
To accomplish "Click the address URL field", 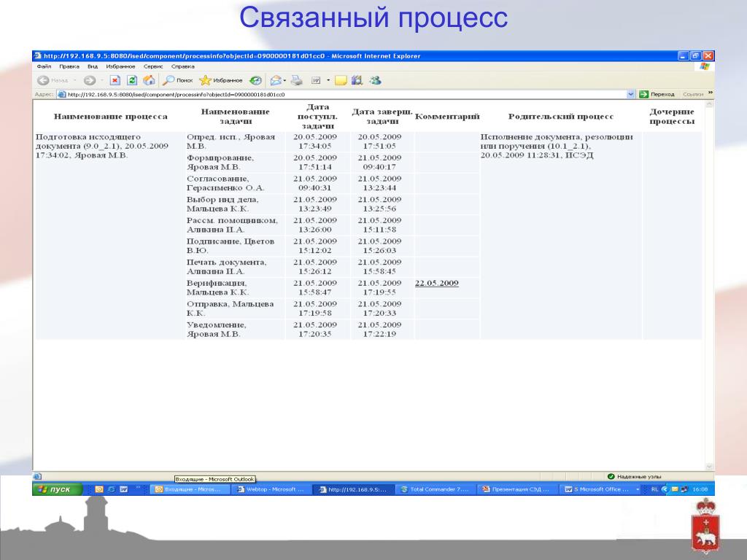I will pyautogui.click(x=345, y=94).
